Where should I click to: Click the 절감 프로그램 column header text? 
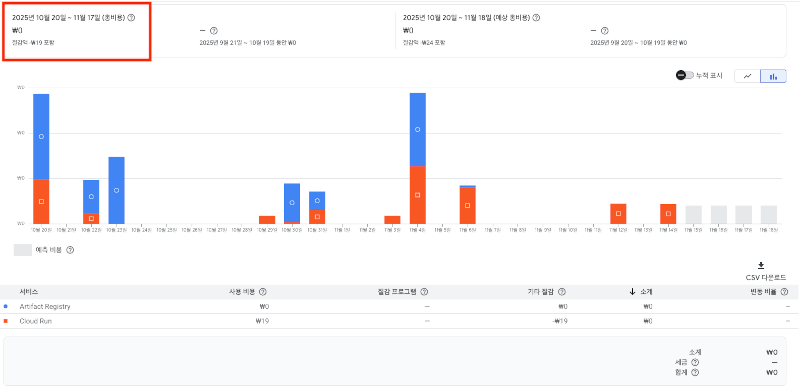396,292
